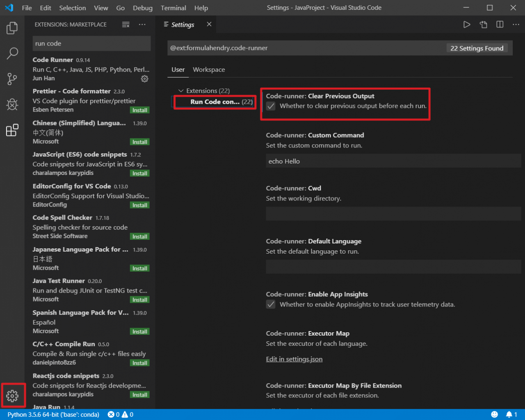Open the Debug menu
This screenshot has width=525, height=420.
[143, 8]
